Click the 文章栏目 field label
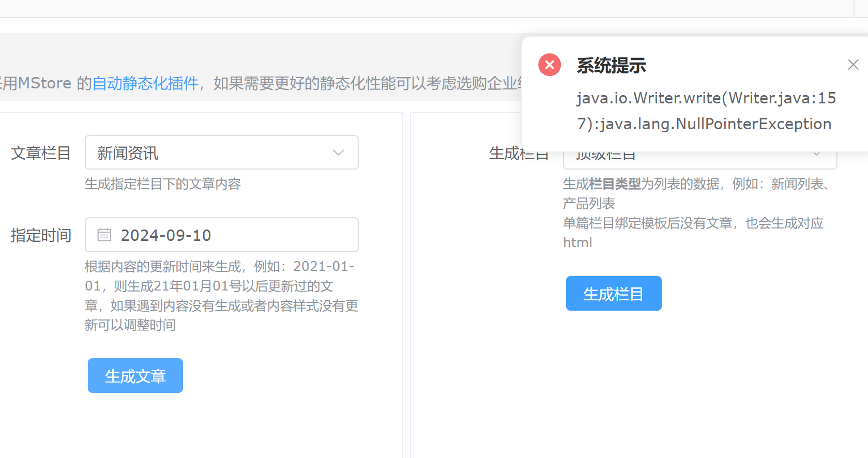This screenshot has width=868, height=458. point(41,153)
